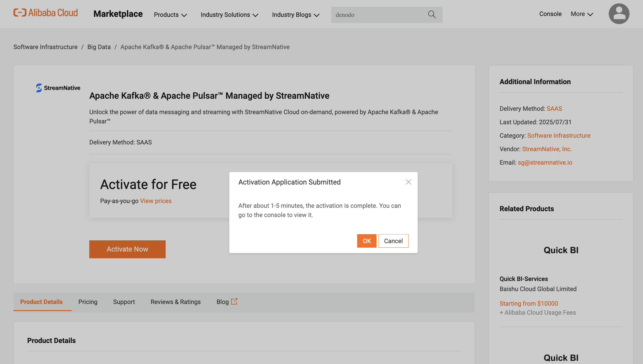Open the Marketplace home link
The height and width of the screenshot is (364, 643).
point(118,14)
